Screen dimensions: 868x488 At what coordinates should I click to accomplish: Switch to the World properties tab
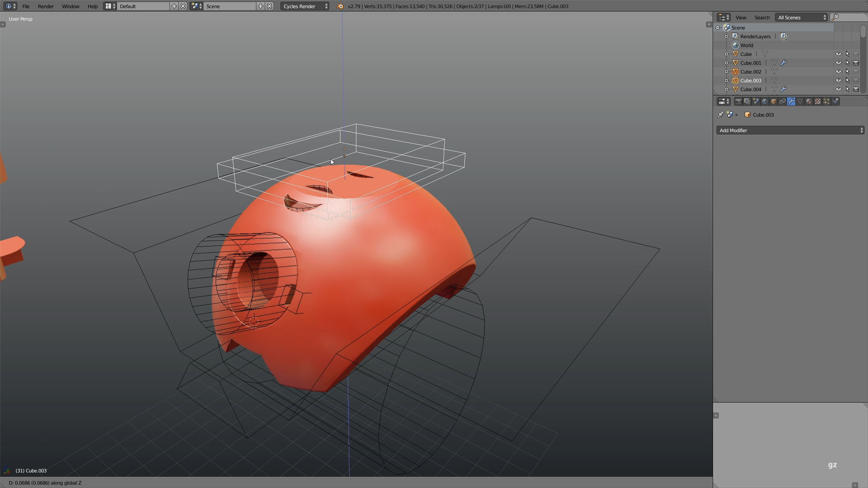765,101
